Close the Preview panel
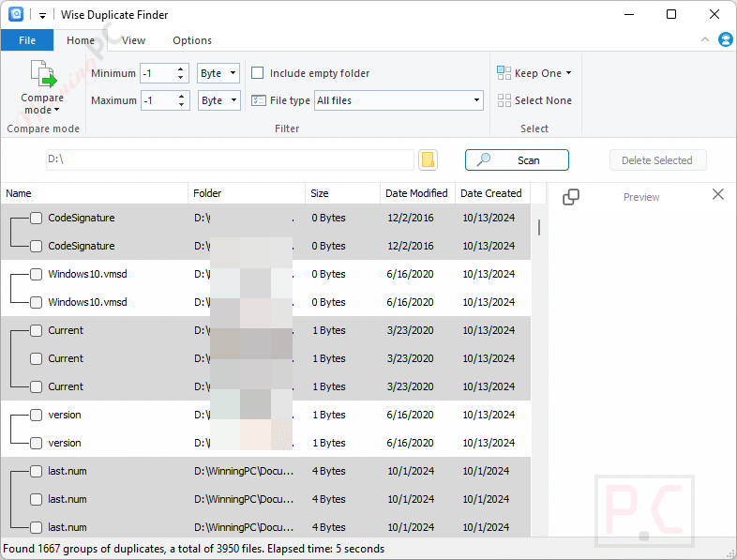The height and width of the screenshot is (560, 737). pyautogui.click(x=717, y=194)
